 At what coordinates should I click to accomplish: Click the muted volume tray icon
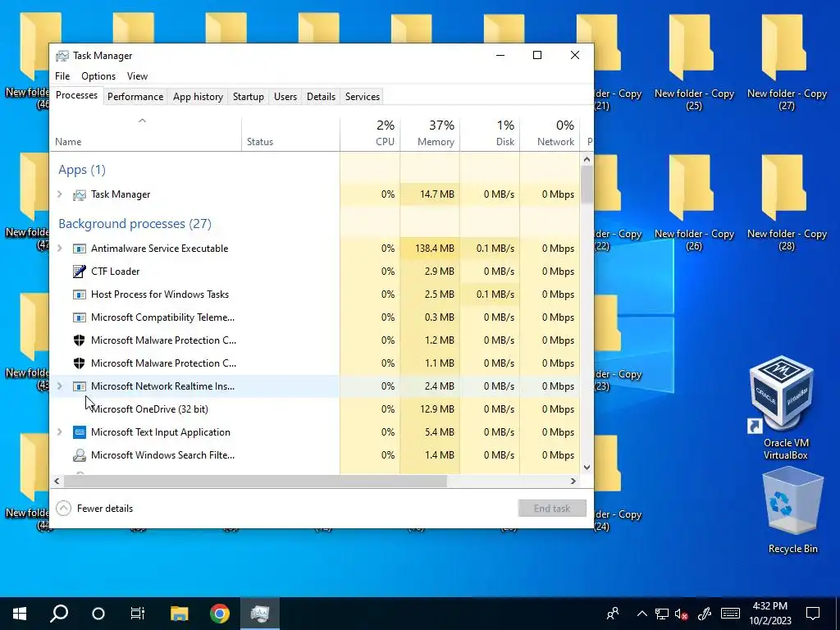tap(682, 614)
